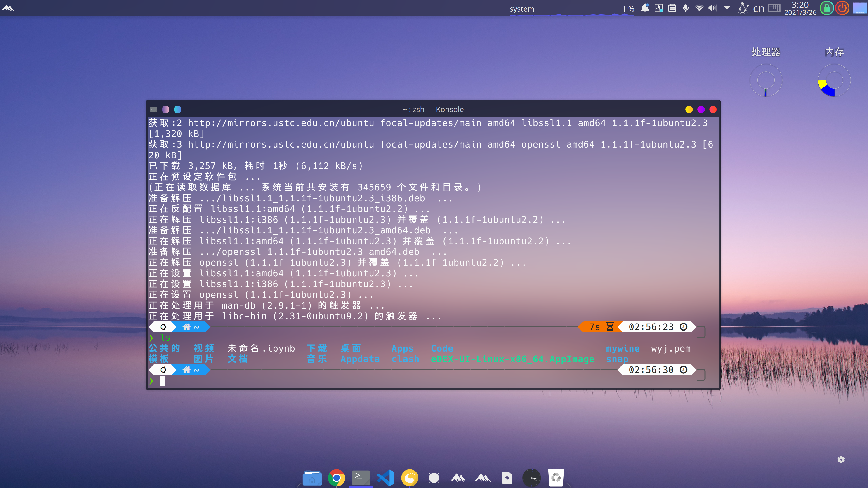868x488 pixels.
Task: Open the virtual keyboard tray icon
Action: click(774, 8)
